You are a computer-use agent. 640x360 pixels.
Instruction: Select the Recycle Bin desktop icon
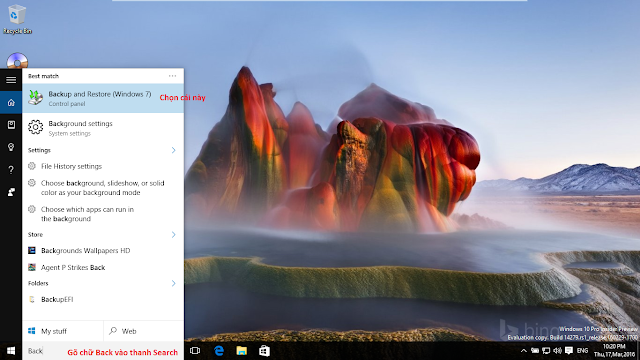(x=17, y=19)
